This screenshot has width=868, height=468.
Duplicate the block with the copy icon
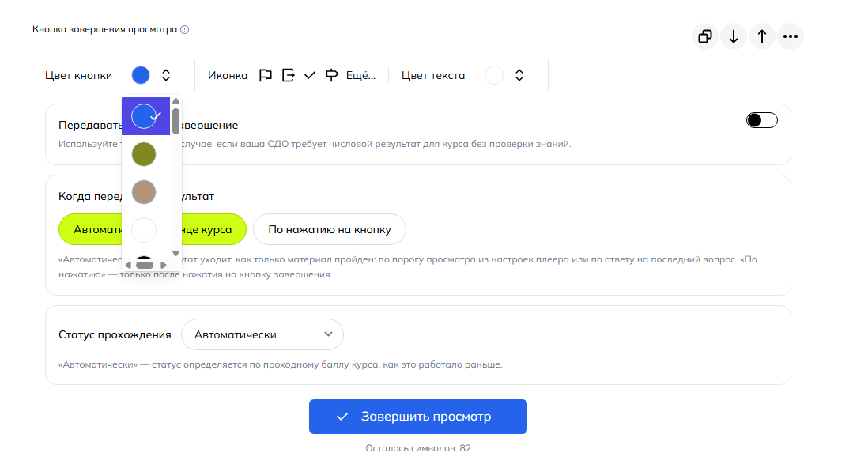click(x=704, y=36)
